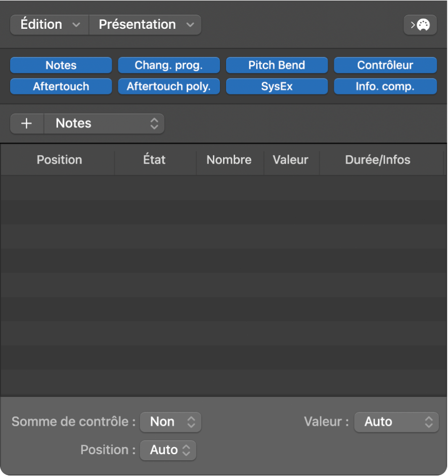This screenshot has height=476, width=448.
Task: Open the Position pop-up menu at bottom
Action: click(168, 450)
